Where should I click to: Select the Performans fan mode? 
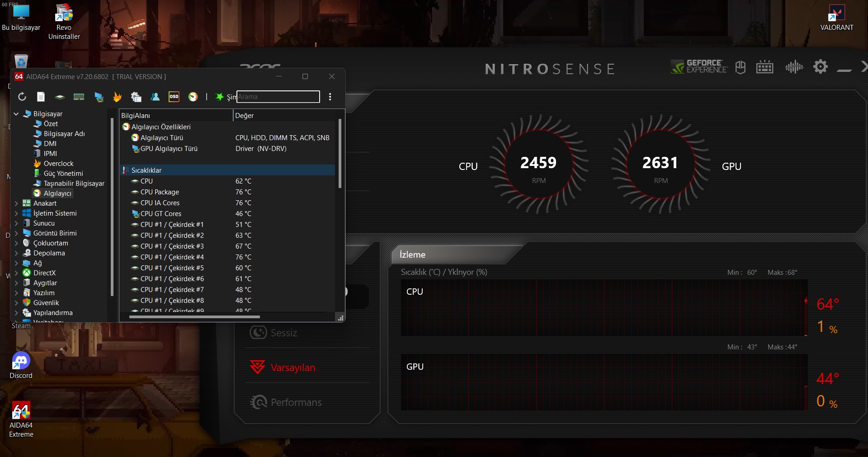tap(286, 402)
